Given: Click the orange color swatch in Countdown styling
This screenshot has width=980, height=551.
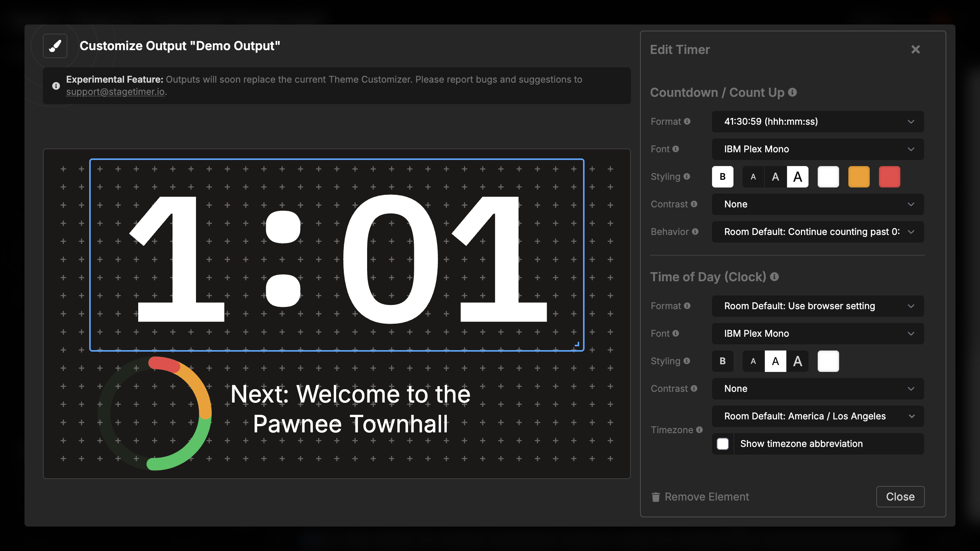Looking at the screenshot, I should pyautogui.click(x=859, y=177).
